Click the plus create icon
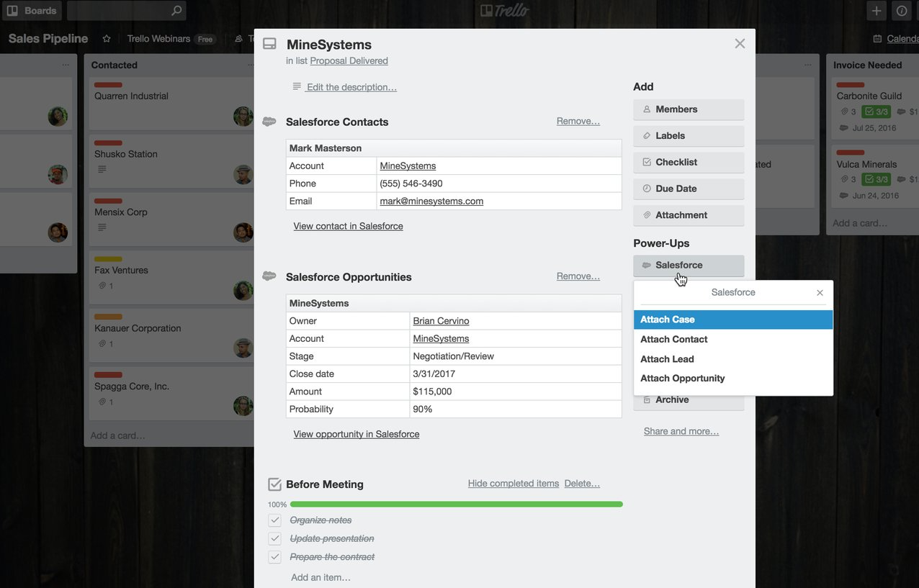 pyautogui.click(x=876, y=11)
